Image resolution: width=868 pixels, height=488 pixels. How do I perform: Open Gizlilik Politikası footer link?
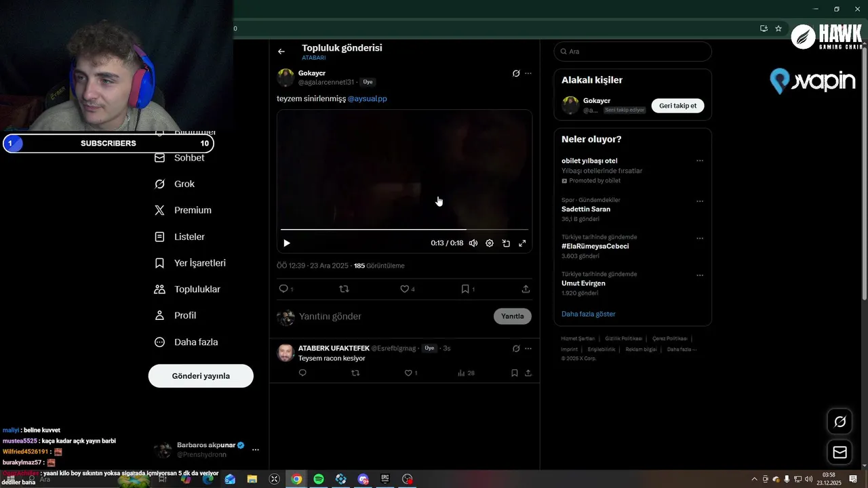pos(623,339)
